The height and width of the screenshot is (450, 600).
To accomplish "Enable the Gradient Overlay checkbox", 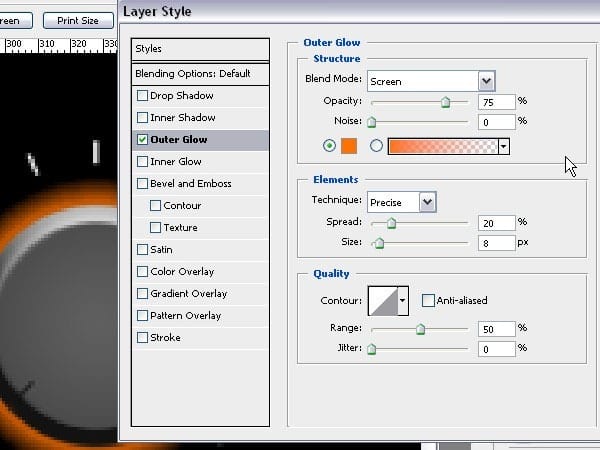I will (x=142, y=293).
